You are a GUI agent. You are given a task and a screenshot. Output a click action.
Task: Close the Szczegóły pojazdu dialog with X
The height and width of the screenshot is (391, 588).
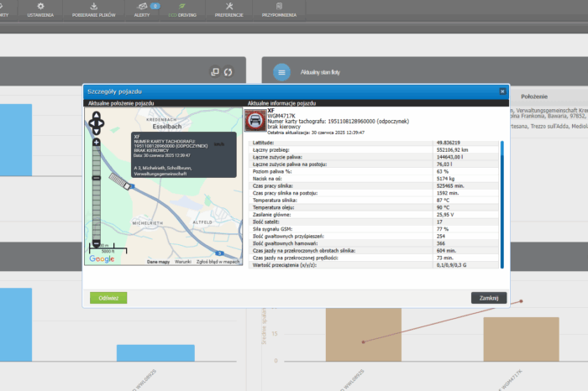(x=502, y=91)
